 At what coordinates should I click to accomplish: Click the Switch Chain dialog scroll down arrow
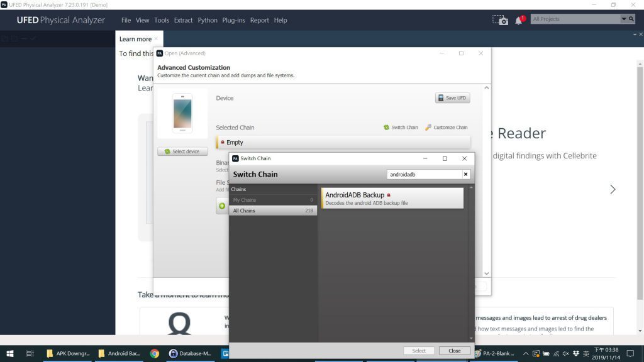point(471,339)
